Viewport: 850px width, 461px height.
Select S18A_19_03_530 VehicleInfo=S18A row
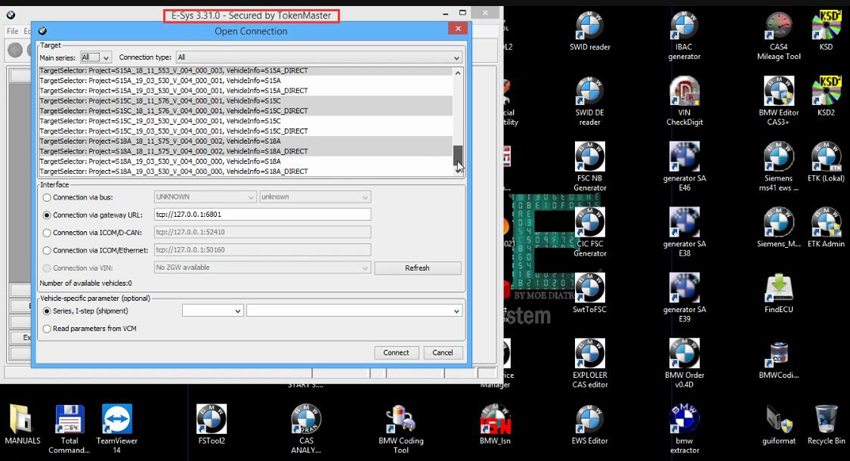(x=245, y=161)
